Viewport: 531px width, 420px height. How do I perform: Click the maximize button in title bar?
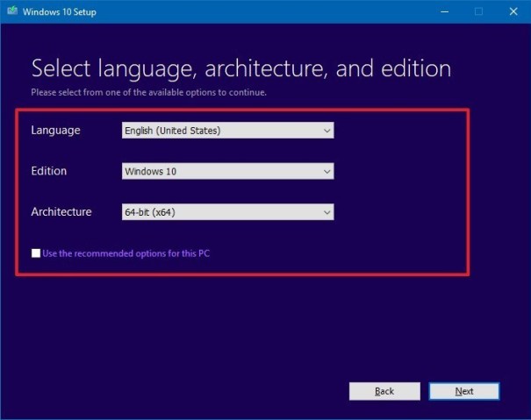point(478,12)
